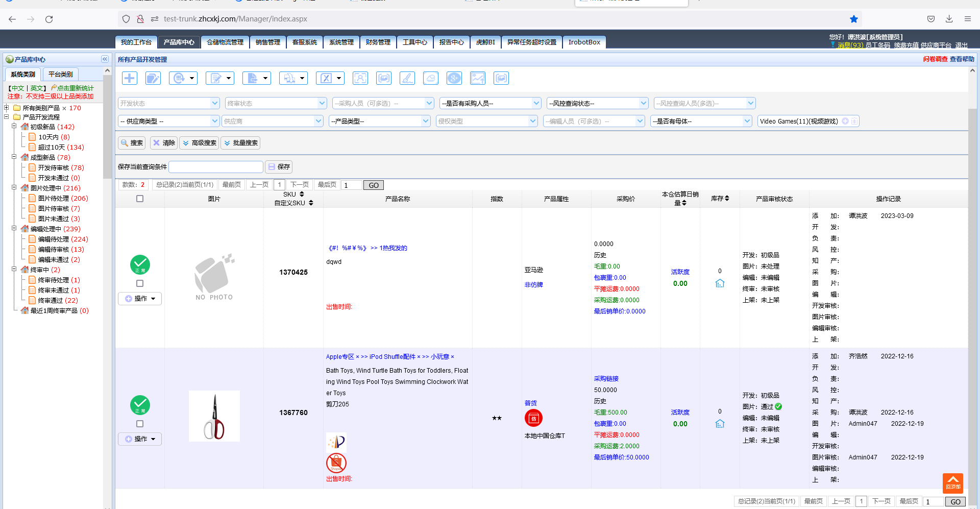This screenshot has height=509, width=980.
Task: Click the 搜索 button
Action: (x=132, y=143)
